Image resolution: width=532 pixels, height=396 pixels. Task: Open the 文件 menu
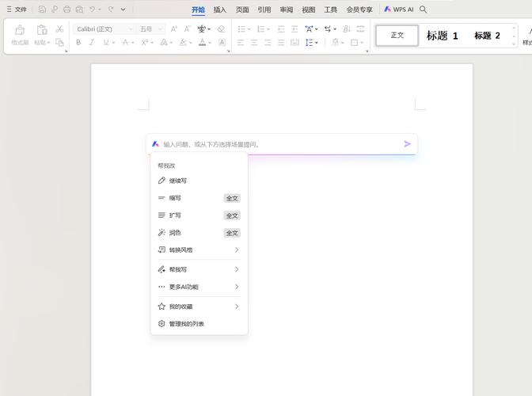point(17,10)
